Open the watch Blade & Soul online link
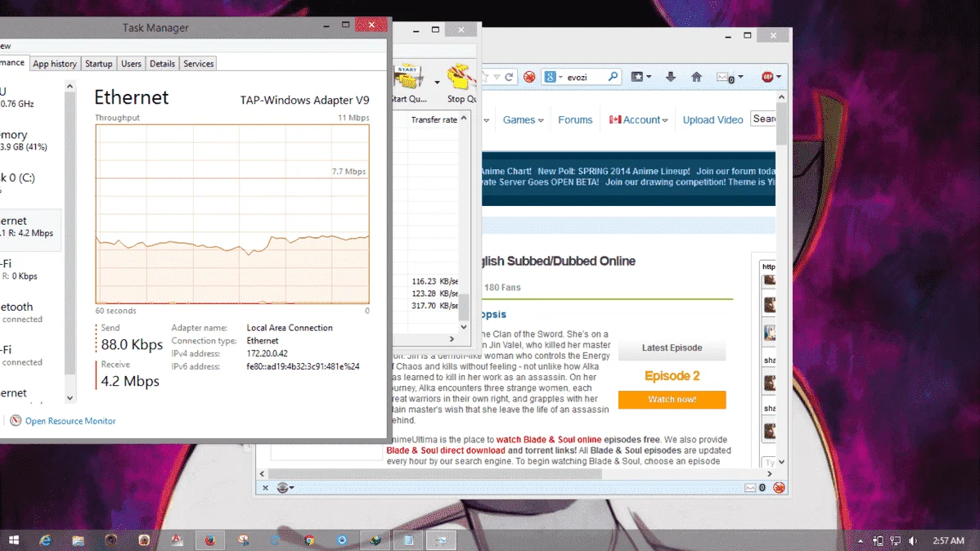Viewport: 980px width, 551px height. click(549, 440)
